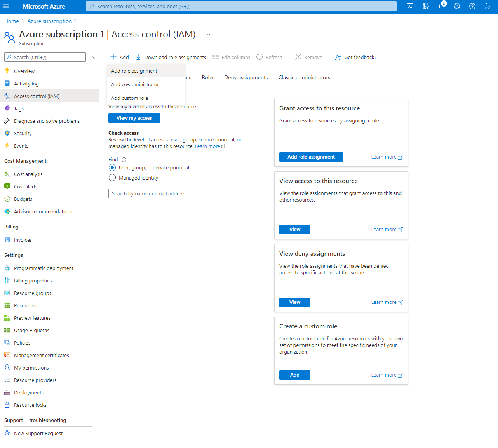Switch to the Deny assignments tab

246,77
